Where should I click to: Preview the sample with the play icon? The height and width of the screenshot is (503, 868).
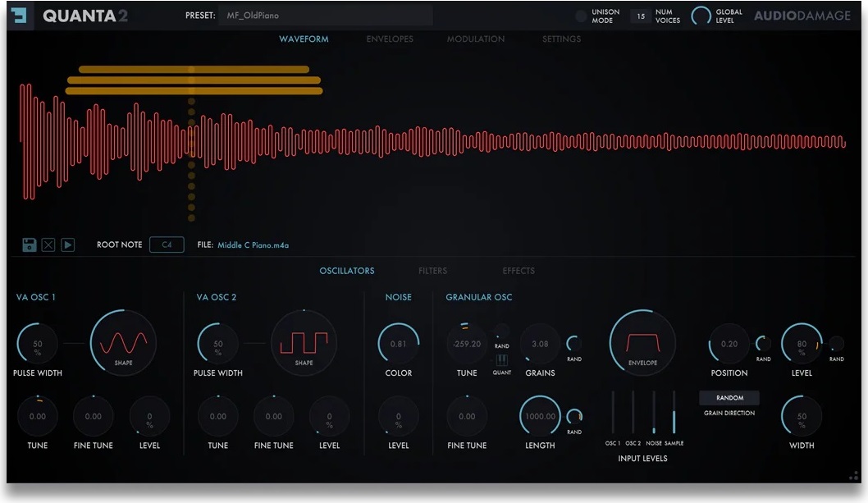(x=69, y=244)
